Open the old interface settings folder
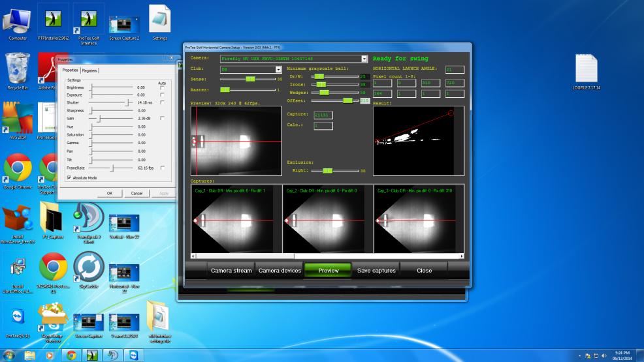 [160, 322]
